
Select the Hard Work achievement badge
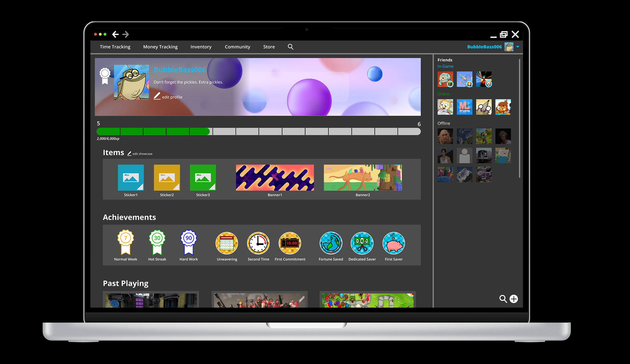coord(189,242)
